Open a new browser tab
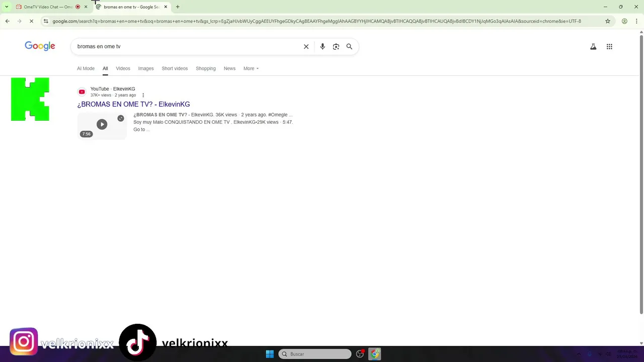 point(178,7)
